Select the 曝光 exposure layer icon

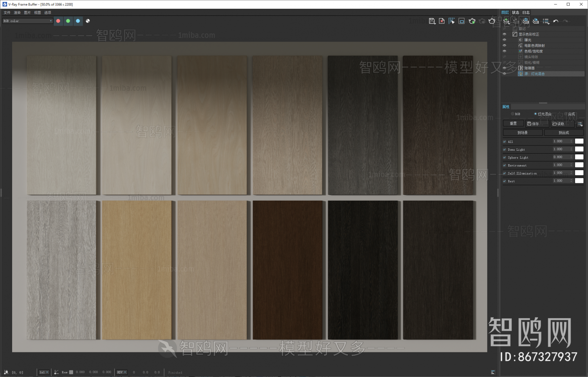click(x=520, y=40)
